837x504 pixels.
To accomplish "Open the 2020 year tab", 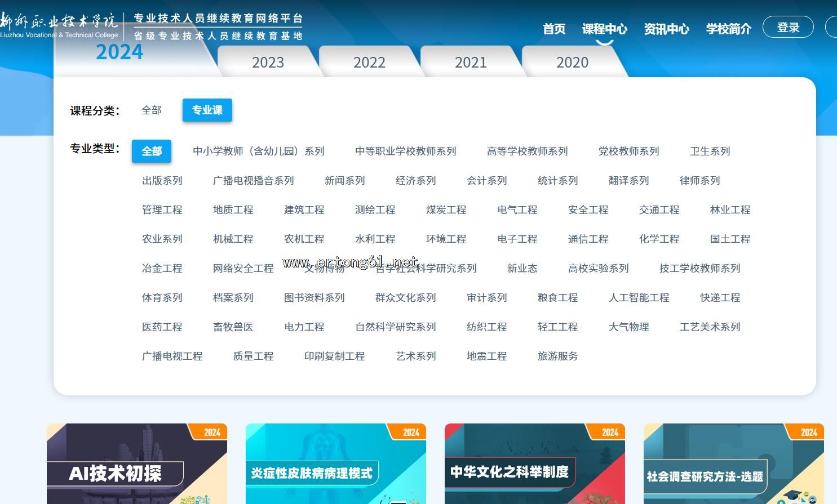I will click(x=572, y=62).
